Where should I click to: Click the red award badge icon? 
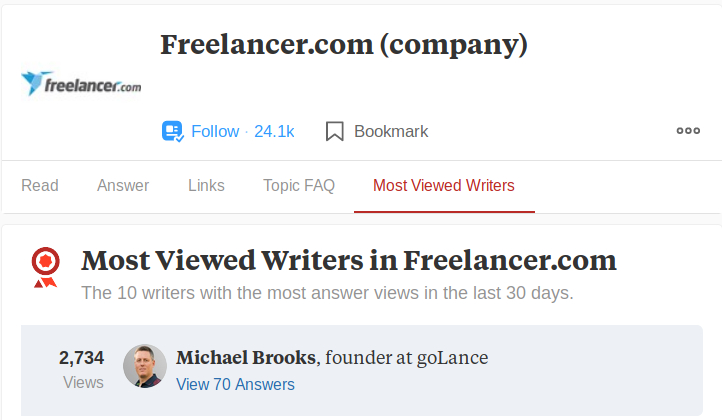[x=45, y=267]
